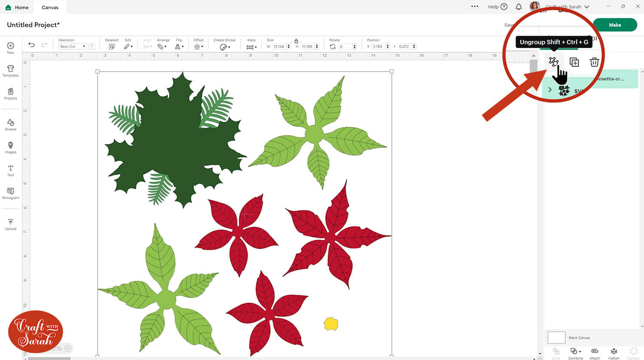Expand the Combine options menu
644x360 pixels.
(x=575, y=353)
